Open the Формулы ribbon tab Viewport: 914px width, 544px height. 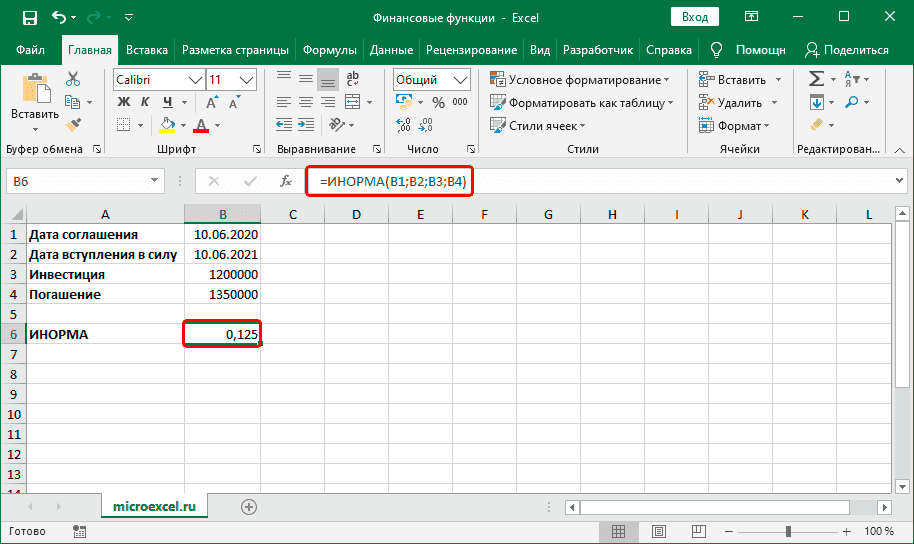click(329, 50)
